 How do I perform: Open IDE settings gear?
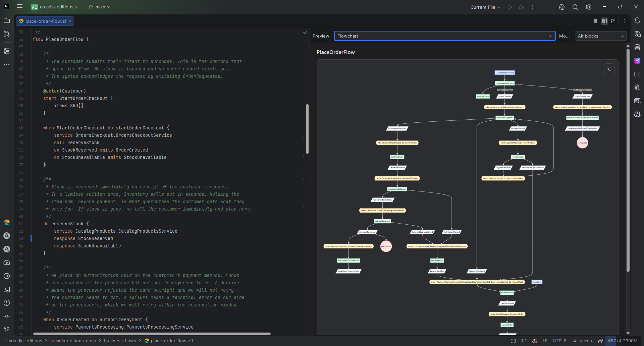point(589,7)
